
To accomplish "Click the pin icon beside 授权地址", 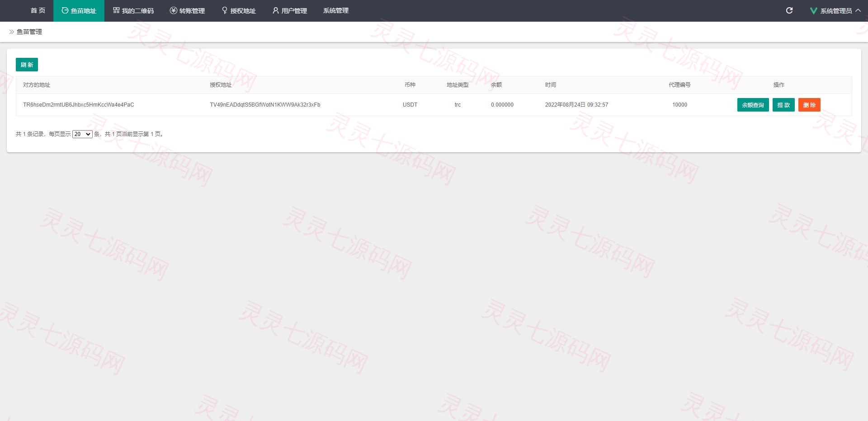I will [x=225, y=10].
